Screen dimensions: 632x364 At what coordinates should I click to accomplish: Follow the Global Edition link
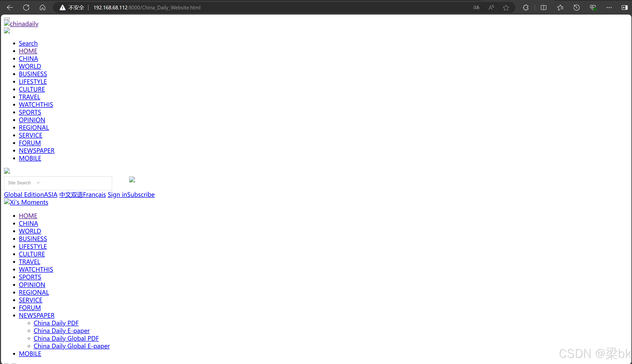click(x=24, y=194)
